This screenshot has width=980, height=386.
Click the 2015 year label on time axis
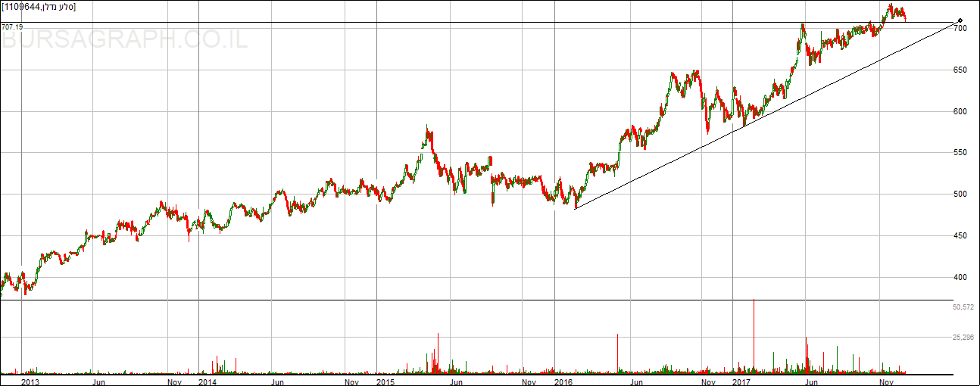point(386,382)
